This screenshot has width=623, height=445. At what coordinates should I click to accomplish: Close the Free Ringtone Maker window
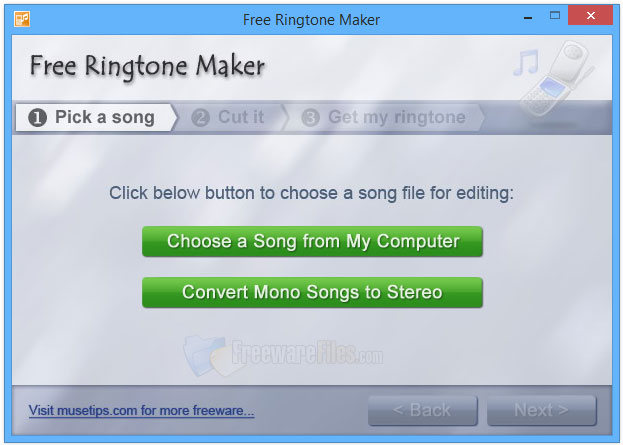pos(590,15)
